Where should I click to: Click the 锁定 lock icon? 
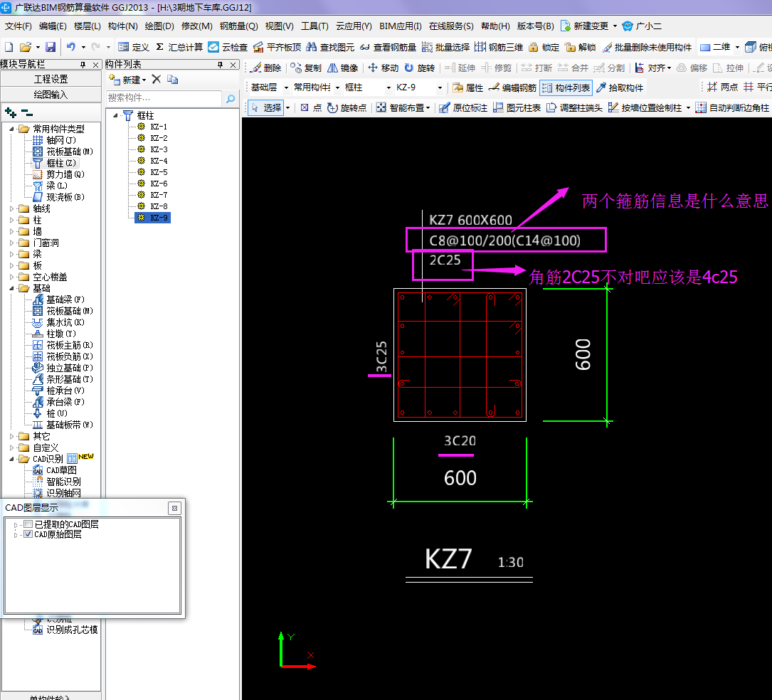point(544,47)
